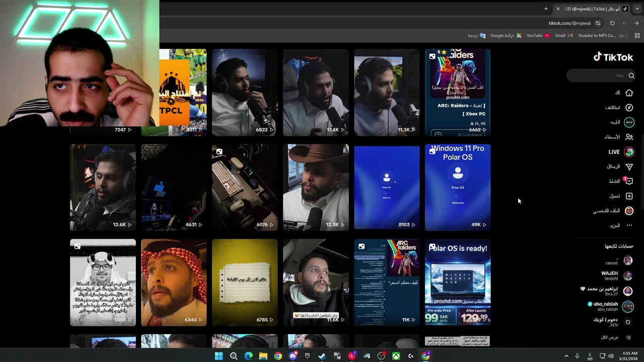Click the Upload (تحميل) plus icon

pyautogui.click(x=629, y=196)
